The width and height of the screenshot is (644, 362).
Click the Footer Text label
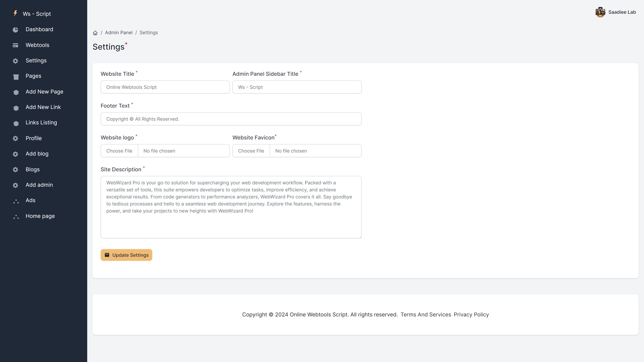point(115,106)
